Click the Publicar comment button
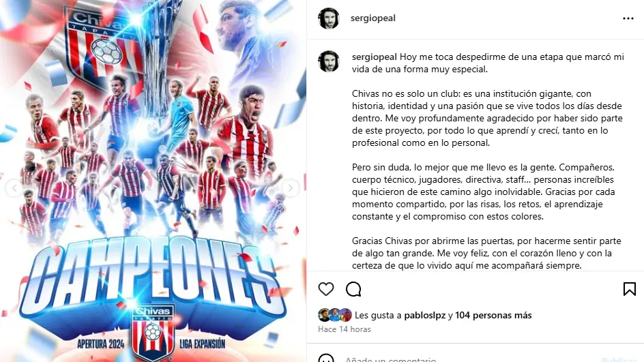Viewport: 644px width, 362px height. click(619, 359)
